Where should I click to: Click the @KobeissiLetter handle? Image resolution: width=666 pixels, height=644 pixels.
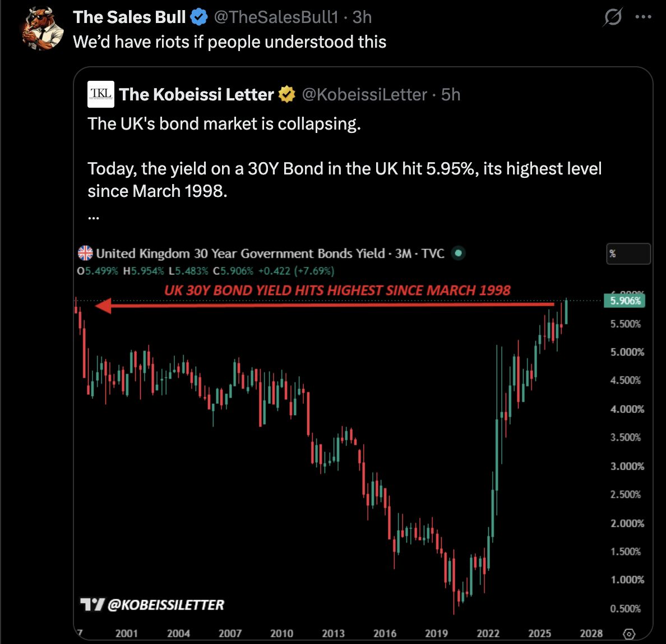pyautogui.click(x=364, y=94)
